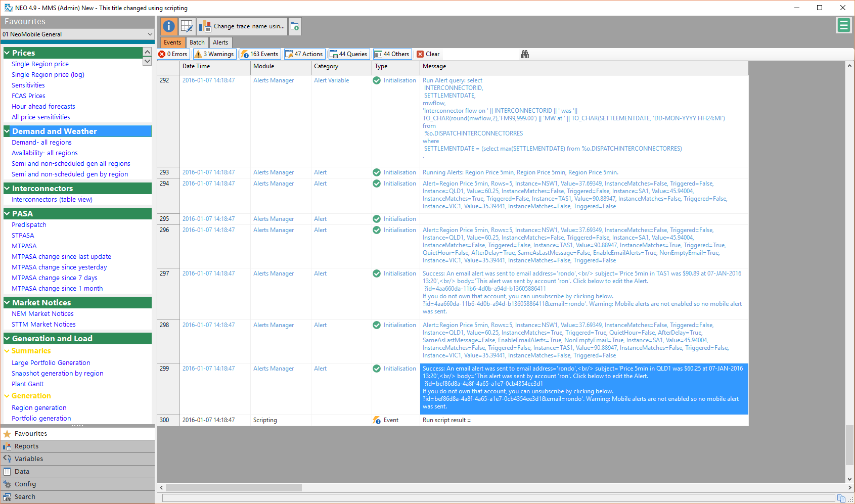This screenshot has width=855, height=504.
Task: Switch to the Alerts tab
Action: pos(220,42)
